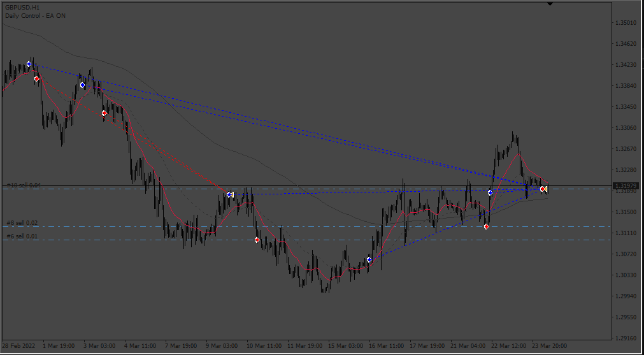Select the red sell arrow below 21 Mar 04:00 peak
Viewport: 644px width, 355px height.
[x=487, y=226]
